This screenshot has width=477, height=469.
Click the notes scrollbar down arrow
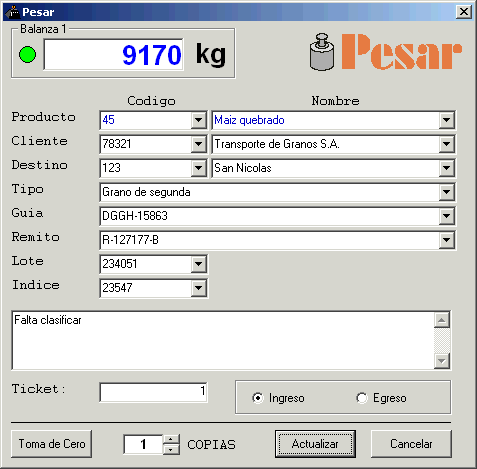442,361
